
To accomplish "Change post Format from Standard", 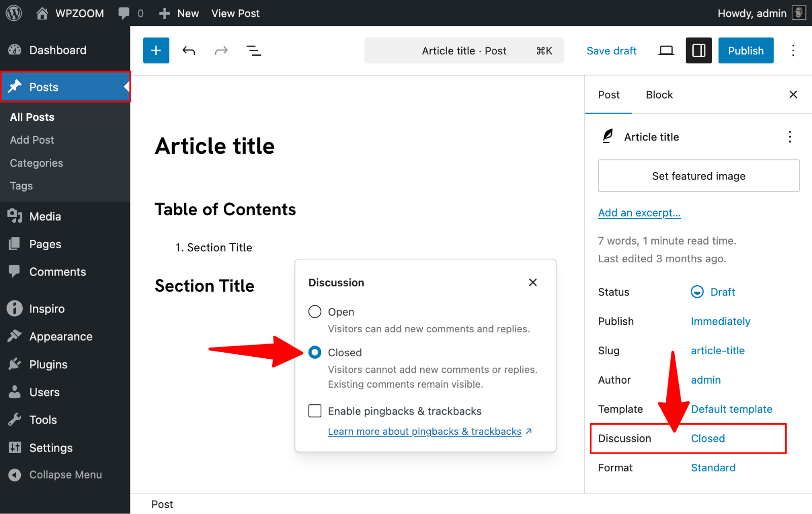I will click(713, 468).
